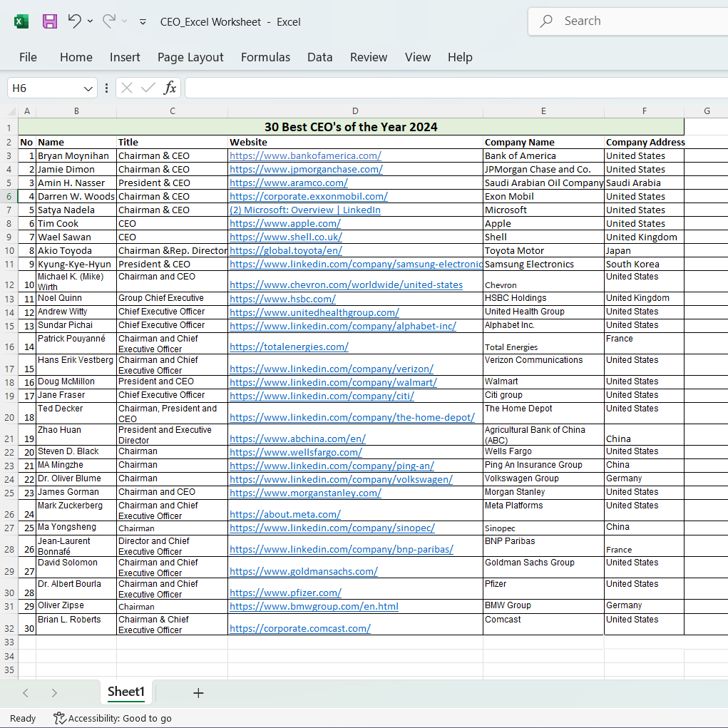This screenshot has width=728, height=728.
Task: Open the bmwgroup.com/en.html link
Action: tap(314, 606)
